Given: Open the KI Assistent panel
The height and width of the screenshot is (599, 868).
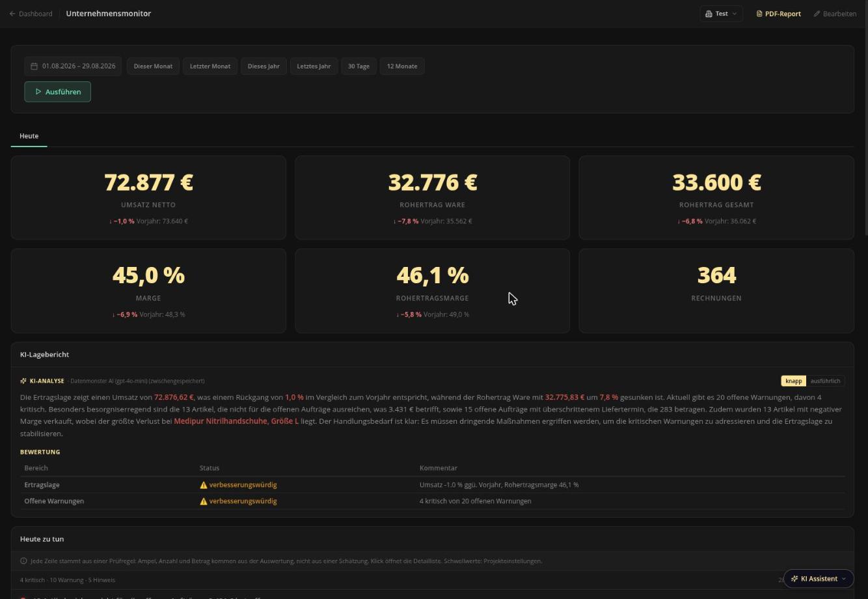Looking at the screenshot, I should click(x=819, y=579).
